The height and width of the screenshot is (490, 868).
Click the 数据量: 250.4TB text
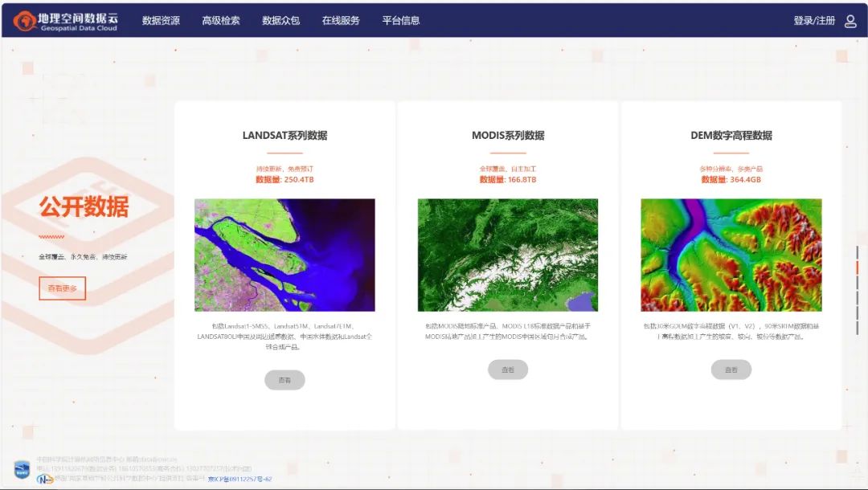tap(285, 180)
